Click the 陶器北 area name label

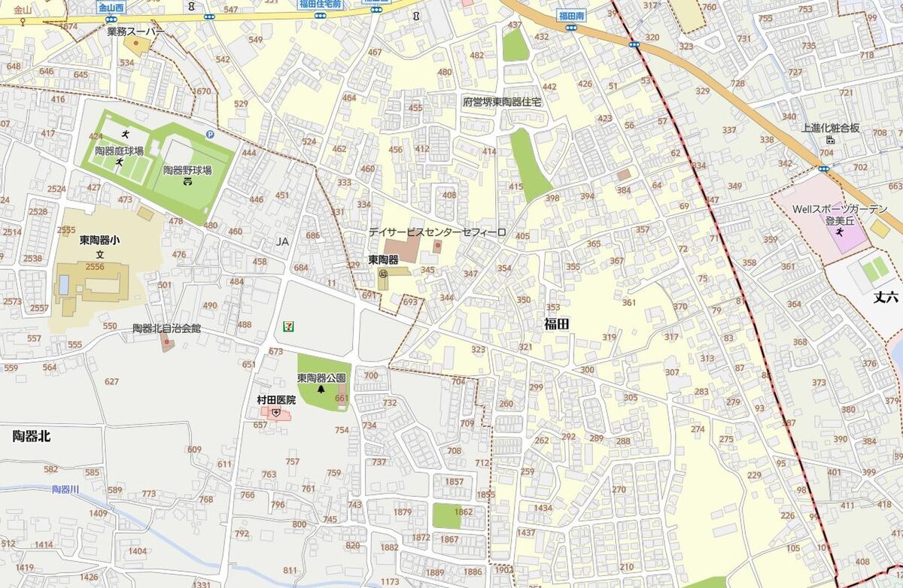pyautogui.click(x=32, y=436)
